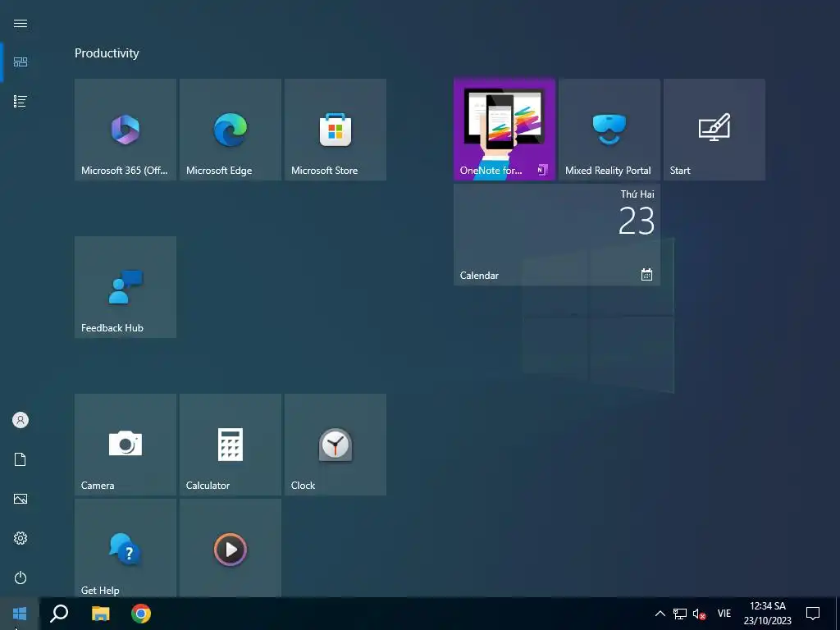Image resolution: width=840 pixels, height=630 pixels.
Task: Open taskbar Search magnifier
Action: coord(59,614)
